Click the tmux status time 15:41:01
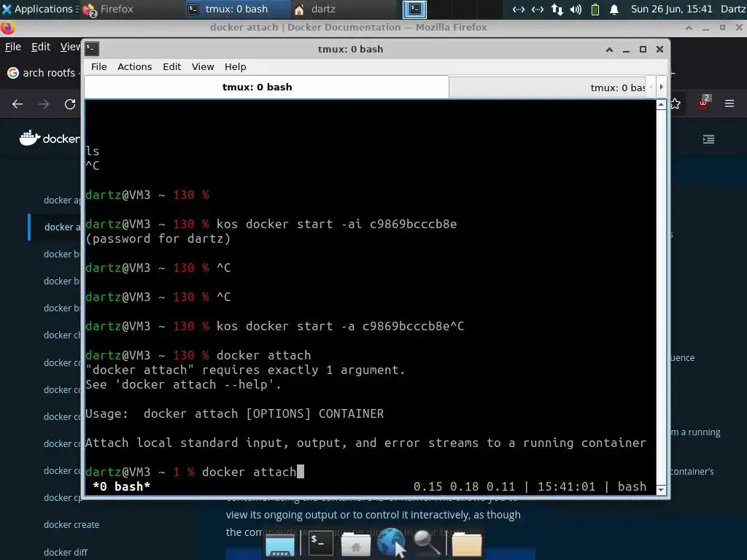 pyautogui.click(x=566, y=486)
